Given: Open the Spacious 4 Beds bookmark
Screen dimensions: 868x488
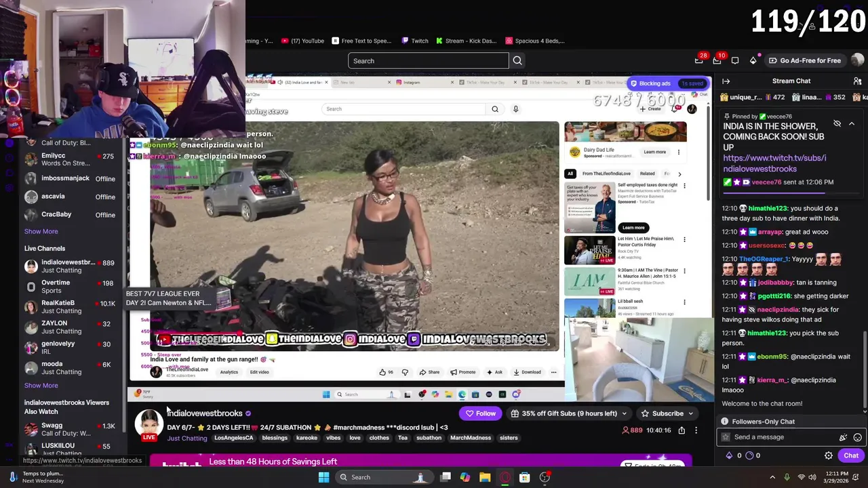Looking at the screenshot, I should pos(535,41).
